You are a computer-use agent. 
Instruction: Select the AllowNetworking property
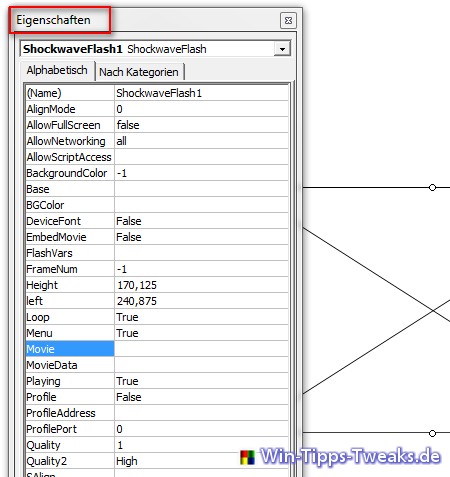[70, 141]
